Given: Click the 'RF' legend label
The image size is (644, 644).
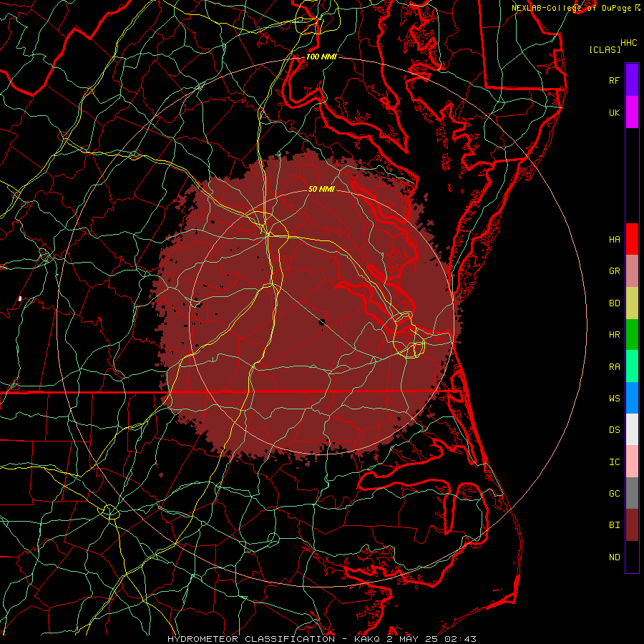Looking at the screenshot, I should coord(614,80).
